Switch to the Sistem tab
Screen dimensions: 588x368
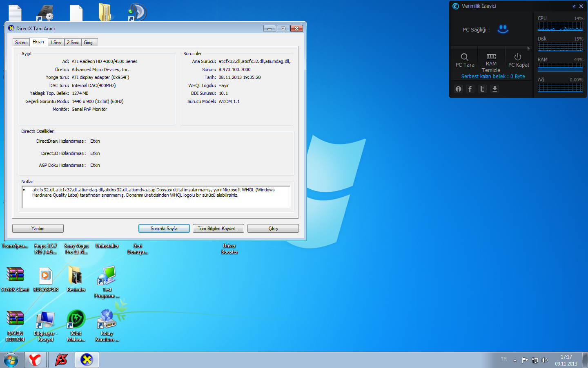pyautogui.click(x=21, y=43)
